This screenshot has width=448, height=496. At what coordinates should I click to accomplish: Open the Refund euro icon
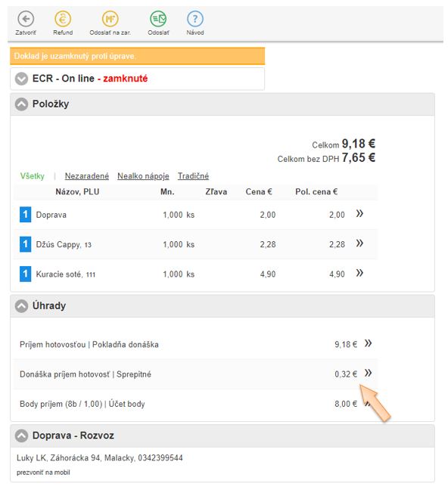pos(63,19)
